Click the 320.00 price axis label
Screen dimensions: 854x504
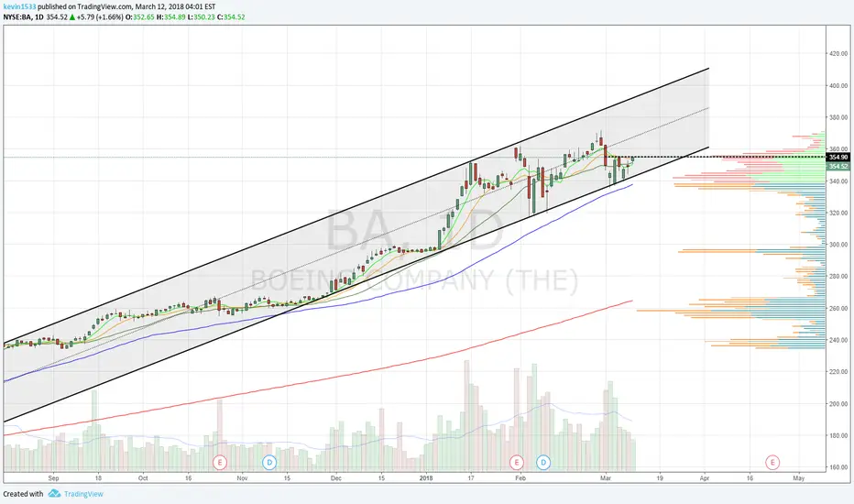click(x=838, y=213)
